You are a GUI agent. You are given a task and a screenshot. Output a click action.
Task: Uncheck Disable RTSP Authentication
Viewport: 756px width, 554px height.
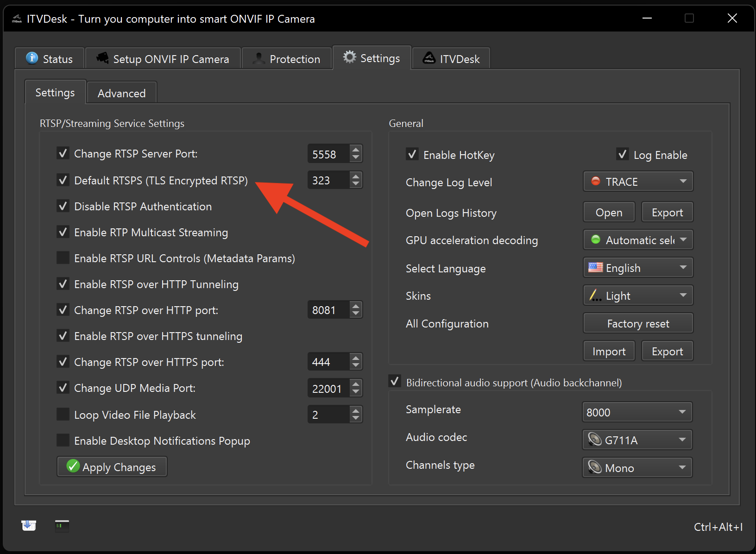pyautogui.click(x=63, y=206)
